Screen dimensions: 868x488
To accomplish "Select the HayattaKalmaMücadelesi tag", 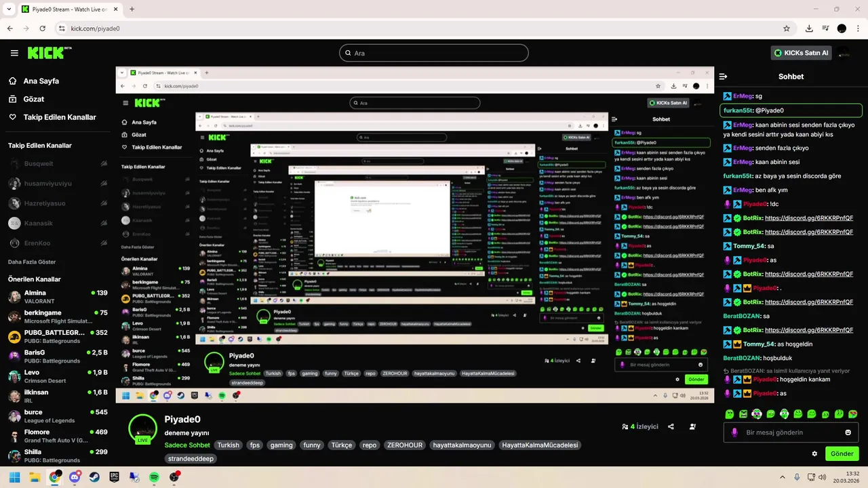I will (x=540, y=445).
